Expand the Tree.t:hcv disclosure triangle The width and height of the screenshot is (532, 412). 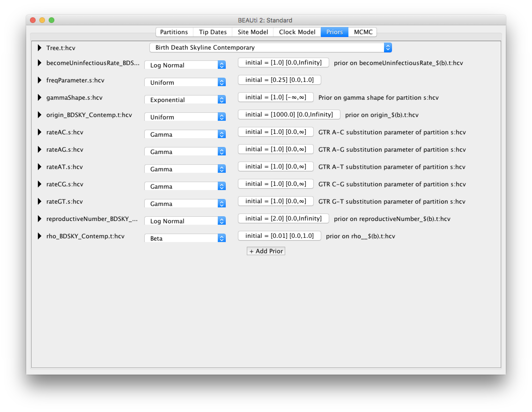click(x=40, y=48)
